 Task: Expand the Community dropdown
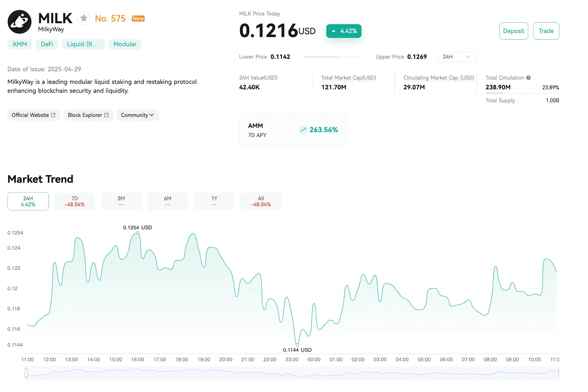click(x=138, y=115)
